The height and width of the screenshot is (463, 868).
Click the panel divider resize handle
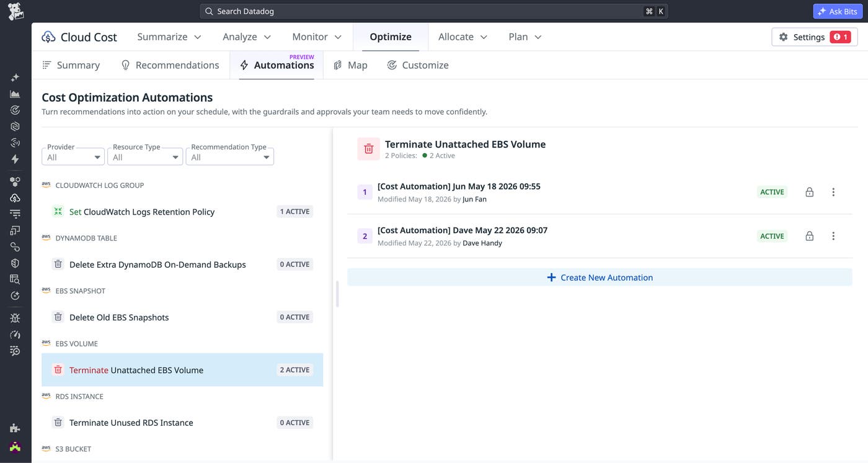[337, 294]
